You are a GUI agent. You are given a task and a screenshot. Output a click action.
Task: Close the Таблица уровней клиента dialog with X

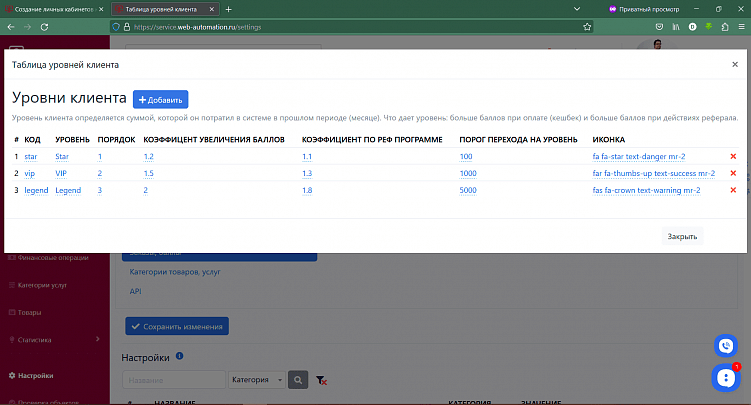click(x=735, y=64)
